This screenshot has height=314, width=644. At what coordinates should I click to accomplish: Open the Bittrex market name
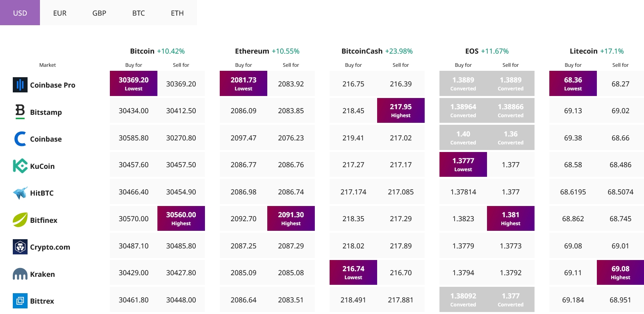pos(42,301)
